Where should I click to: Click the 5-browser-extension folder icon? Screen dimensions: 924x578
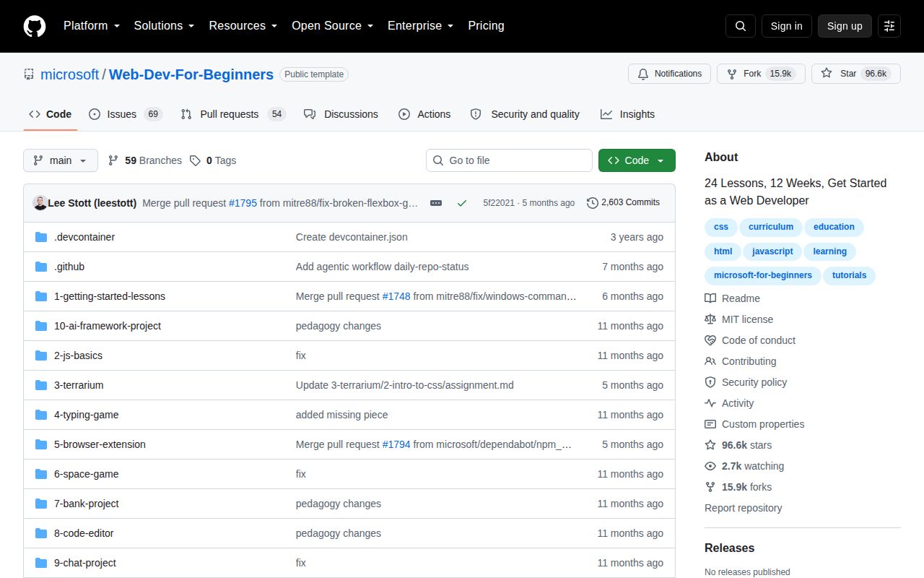click(41, 444)
